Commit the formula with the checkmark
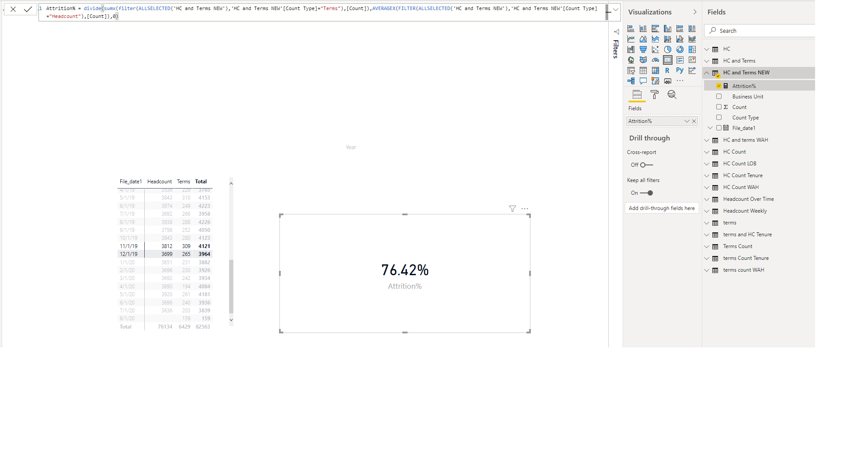The width and height of the screenshot is (868, 469). point(28,9)
